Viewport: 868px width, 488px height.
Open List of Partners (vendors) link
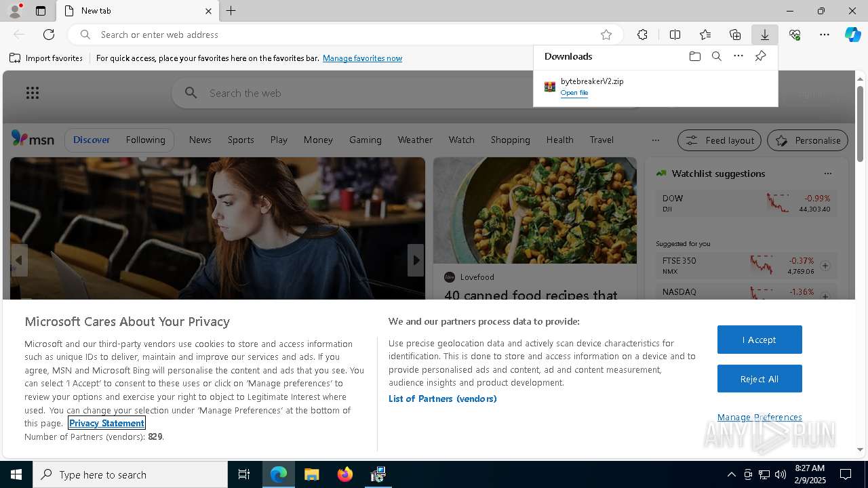pyautogui.click(x=443, y=399)
